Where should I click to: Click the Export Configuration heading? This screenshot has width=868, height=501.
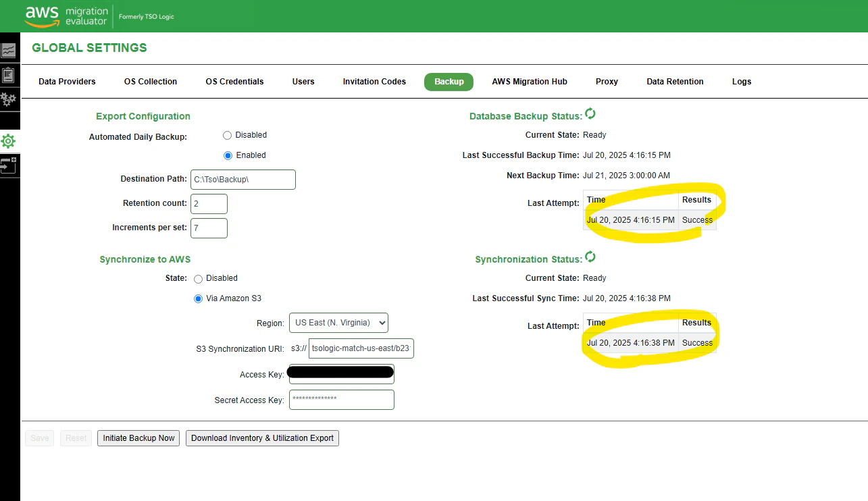[143, 116]
